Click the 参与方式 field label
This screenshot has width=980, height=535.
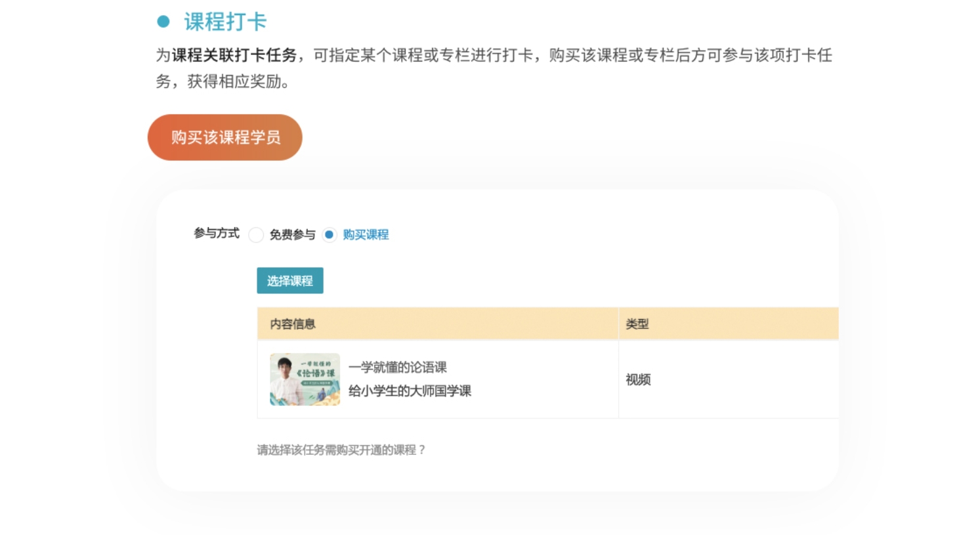(x=217, y=233)
